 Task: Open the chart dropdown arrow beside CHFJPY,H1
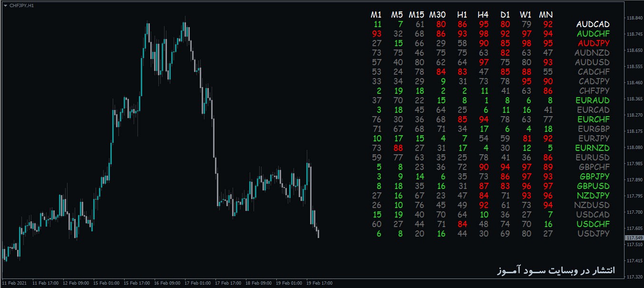coord(5,5)
